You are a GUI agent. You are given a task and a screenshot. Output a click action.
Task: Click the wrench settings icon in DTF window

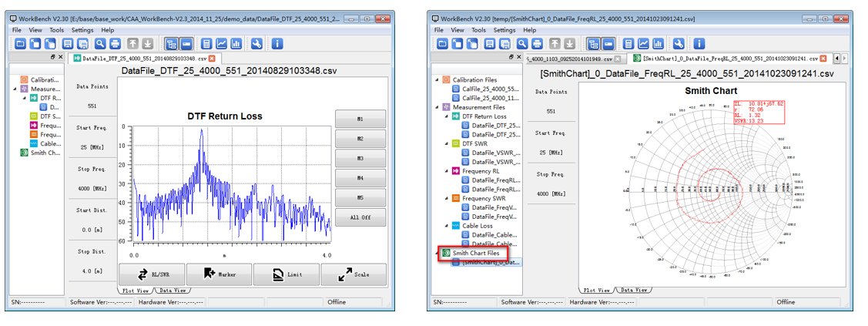coord(256,44)
